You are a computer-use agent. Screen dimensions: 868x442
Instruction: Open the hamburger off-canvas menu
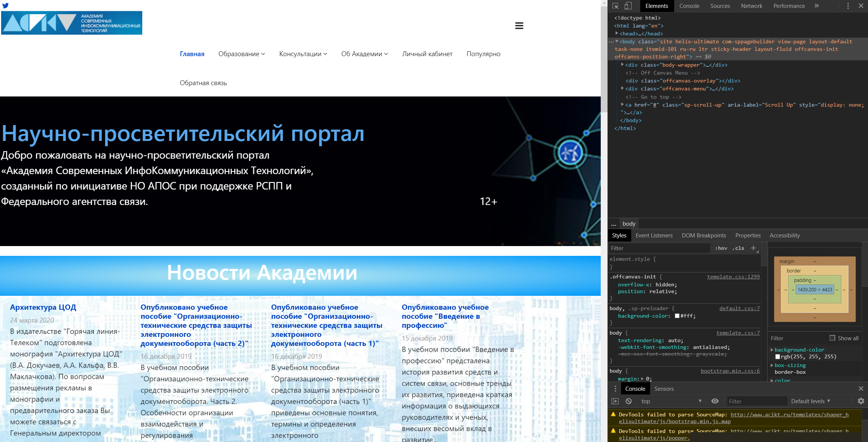coord(519,26)
